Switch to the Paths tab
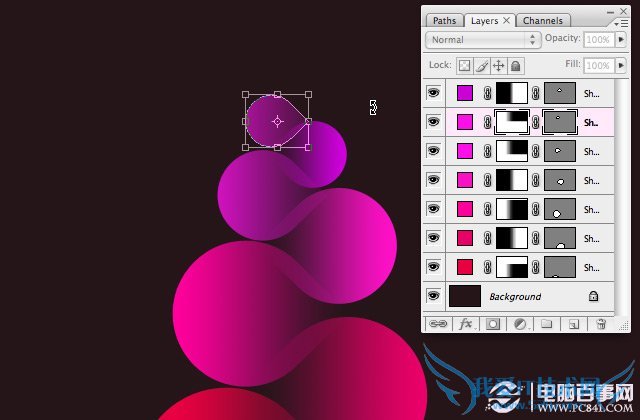The image size is (640, 420). pyautogui.click(x=444, y=20)
